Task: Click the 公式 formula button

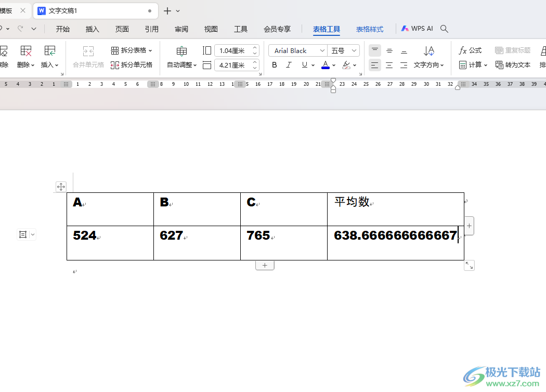Action: click(470, 50)
